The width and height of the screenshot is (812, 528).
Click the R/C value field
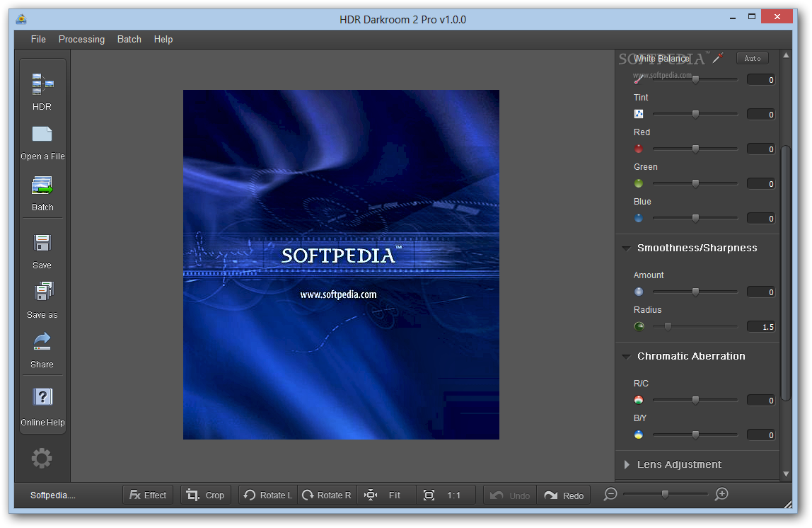coord(761,401)
